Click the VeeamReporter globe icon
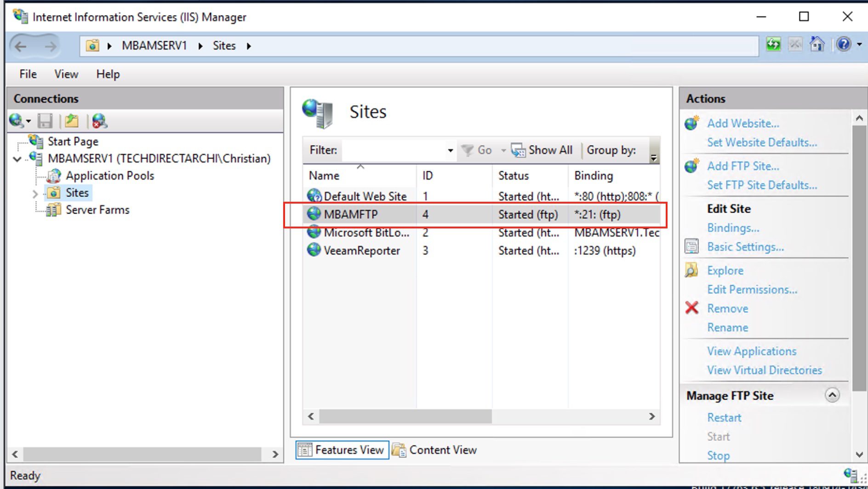868x489 pixels. coord(314,250)
